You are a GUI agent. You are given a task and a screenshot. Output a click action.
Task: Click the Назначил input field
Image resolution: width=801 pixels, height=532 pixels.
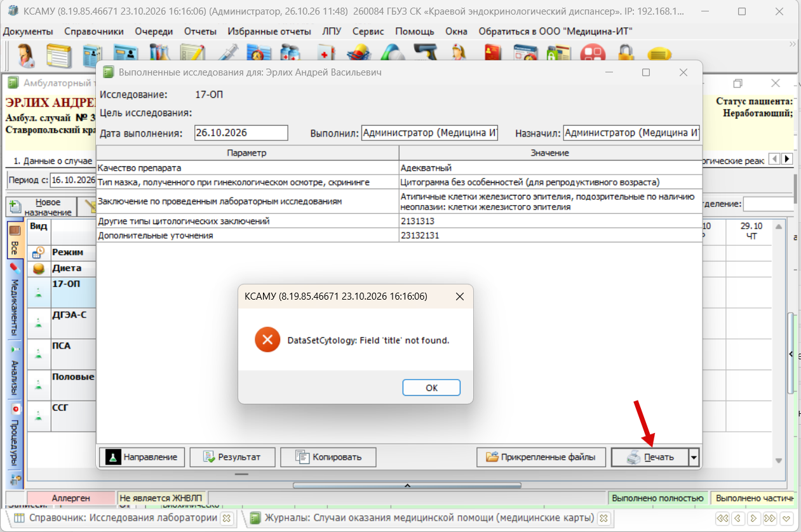631,133
